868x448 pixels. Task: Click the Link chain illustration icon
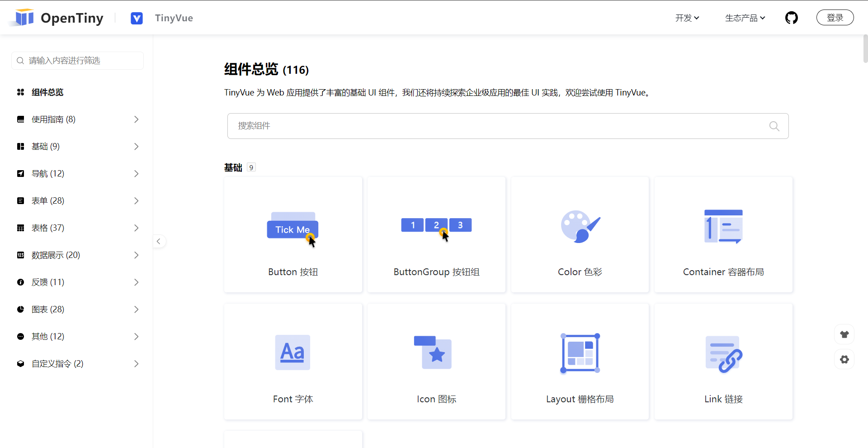[723, 354]
